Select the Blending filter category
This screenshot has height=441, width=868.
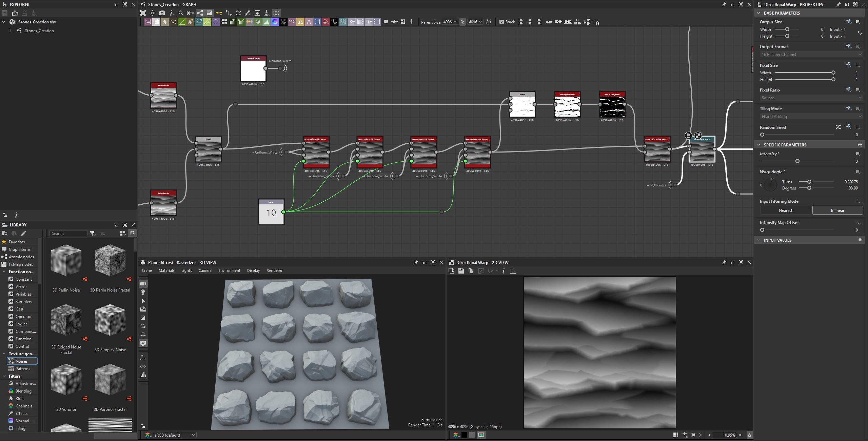pyautogui.click(x=23, y=391)
